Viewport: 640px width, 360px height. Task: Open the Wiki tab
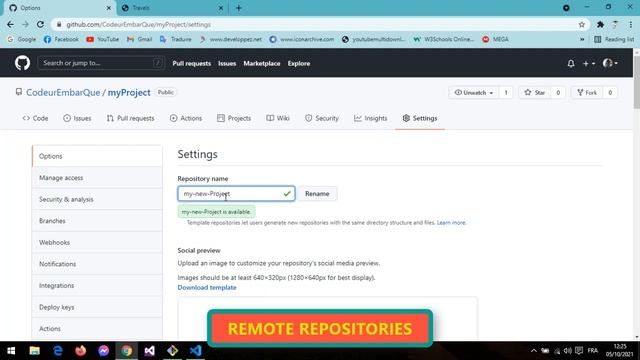click(x=278, y=118)
